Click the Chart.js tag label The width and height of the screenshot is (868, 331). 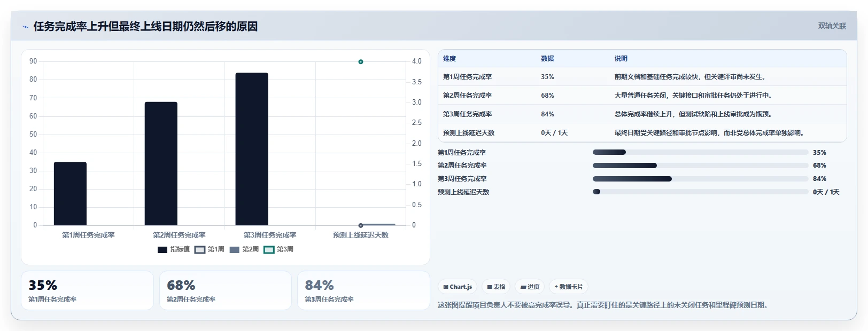(461, 287)
